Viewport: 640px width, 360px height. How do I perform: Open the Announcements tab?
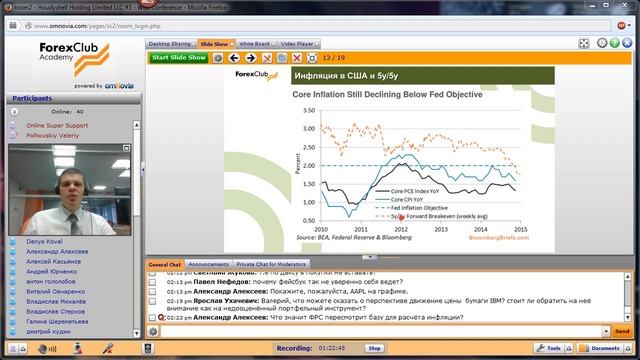tap(208, 264)
